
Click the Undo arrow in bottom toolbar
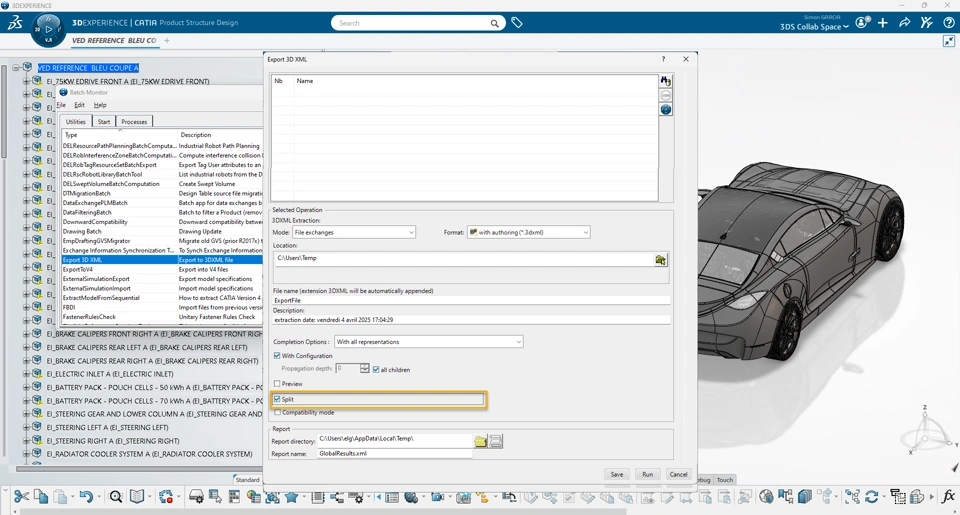(x=86, y=497)
